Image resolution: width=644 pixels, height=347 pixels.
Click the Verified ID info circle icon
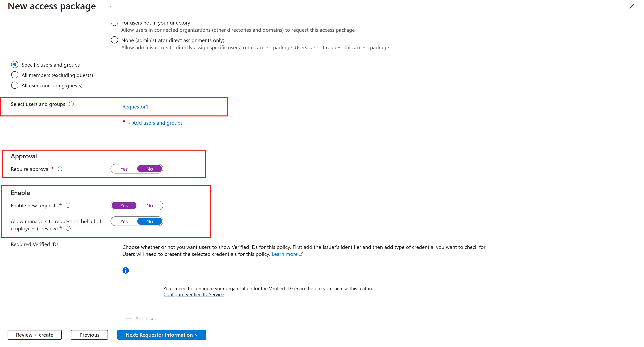point(125,270)
